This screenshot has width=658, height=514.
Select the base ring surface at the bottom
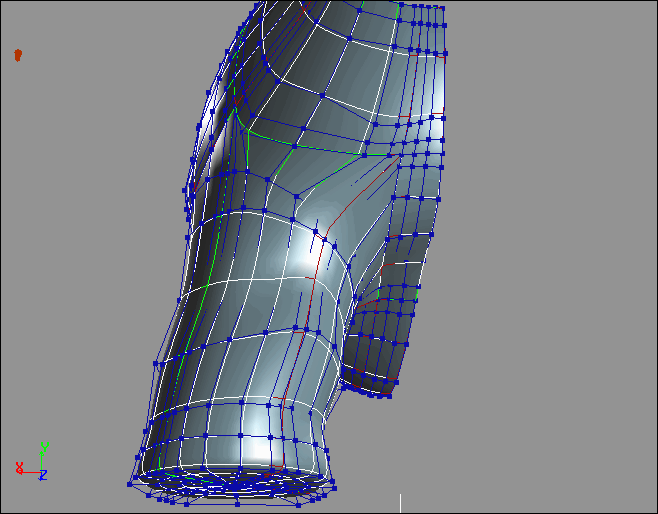click(x=230, y=487)
